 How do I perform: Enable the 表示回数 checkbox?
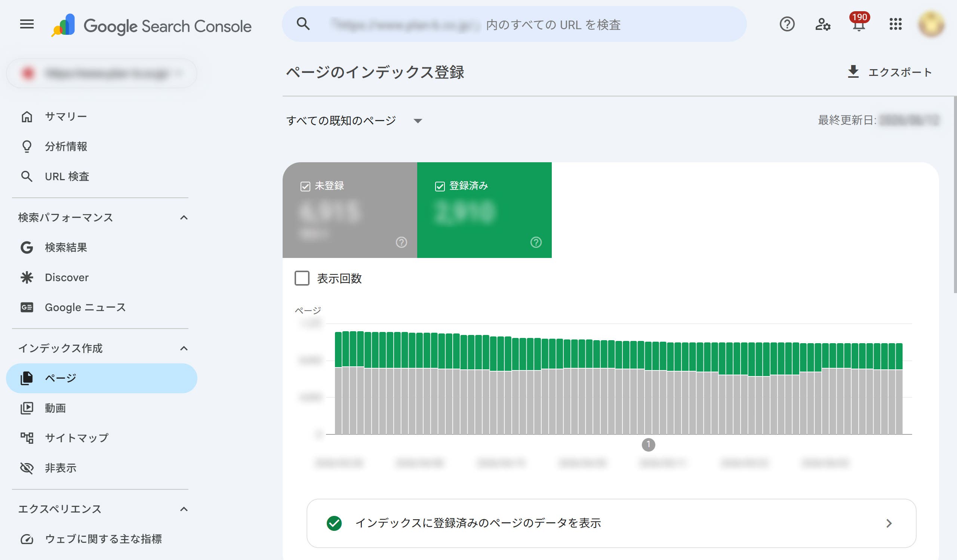click(x=302, y=278)
